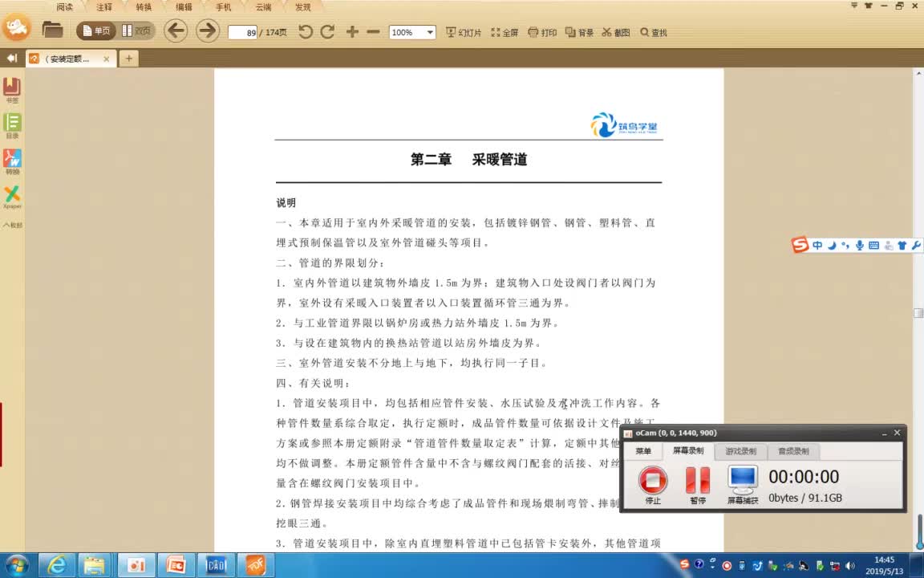Viewport: 924px width, 578px height.
Task: Click the 转换 to Word sidebar icon
Action: point(12,161)
